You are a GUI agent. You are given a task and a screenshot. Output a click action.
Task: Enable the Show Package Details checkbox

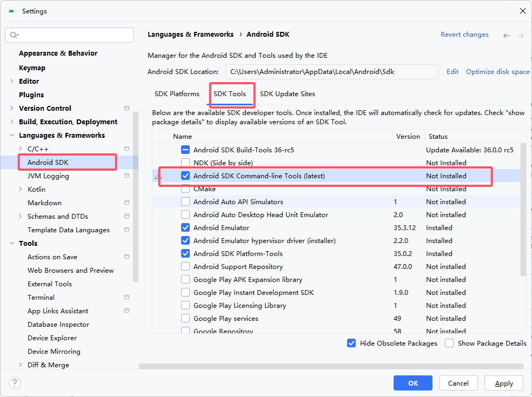(449, 343)
